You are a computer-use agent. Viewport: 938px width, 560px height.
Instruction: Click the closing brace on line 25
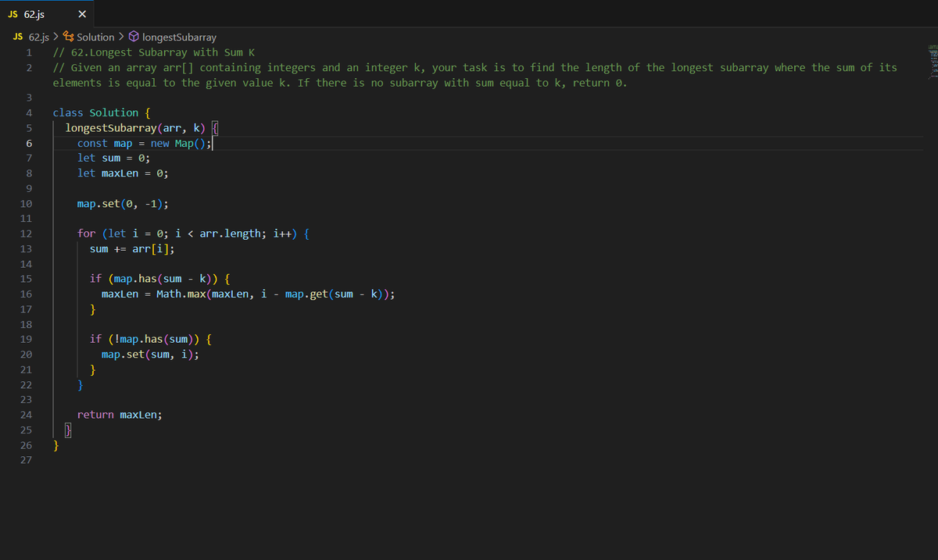point(68,430)
